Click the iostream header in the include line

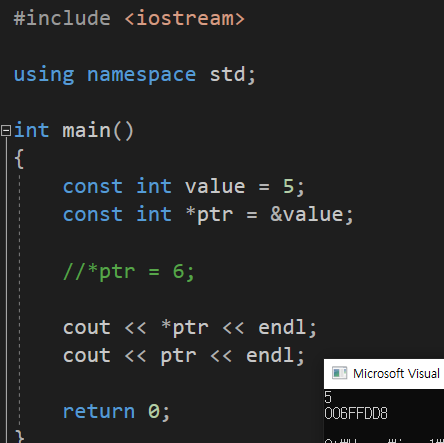185,18
